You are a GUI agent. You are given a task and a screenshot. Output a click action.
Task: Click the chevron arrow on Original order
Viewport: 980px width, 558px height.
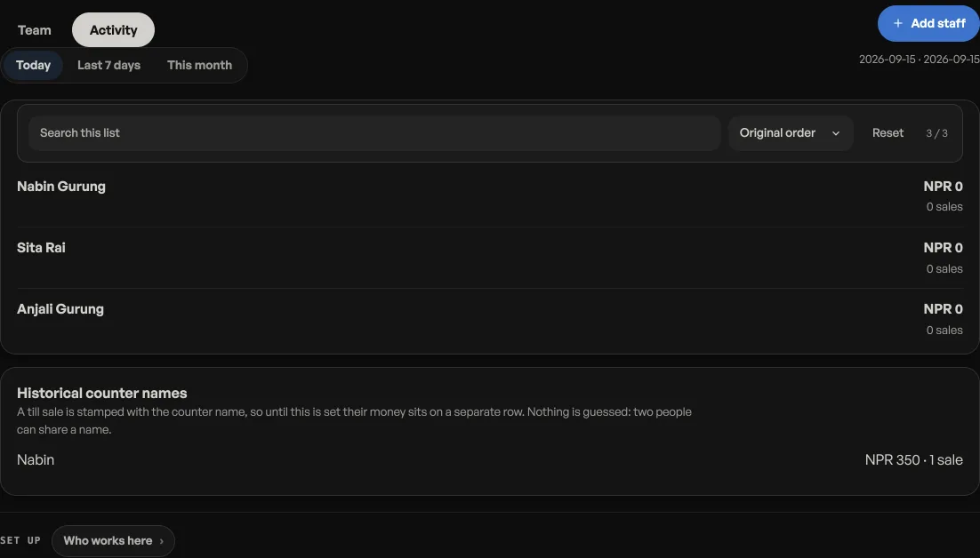(836, 133)
